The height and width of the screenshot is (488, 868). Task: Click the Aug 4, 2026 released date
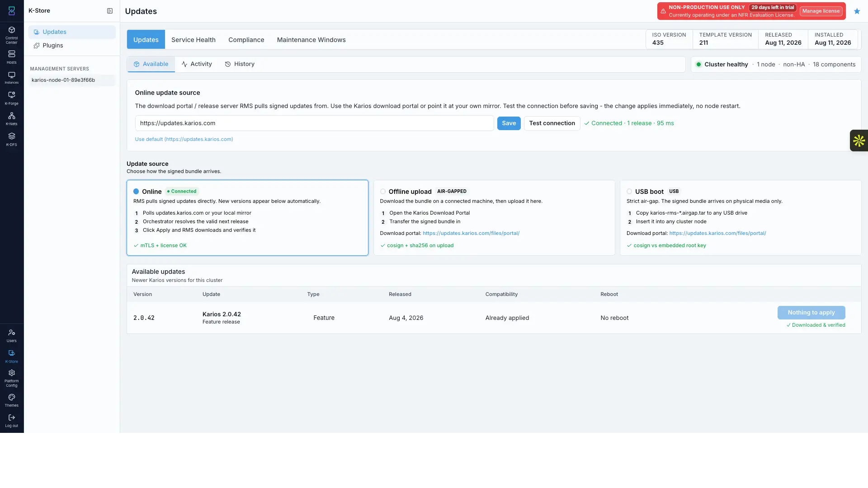click(x=406, y=318)
